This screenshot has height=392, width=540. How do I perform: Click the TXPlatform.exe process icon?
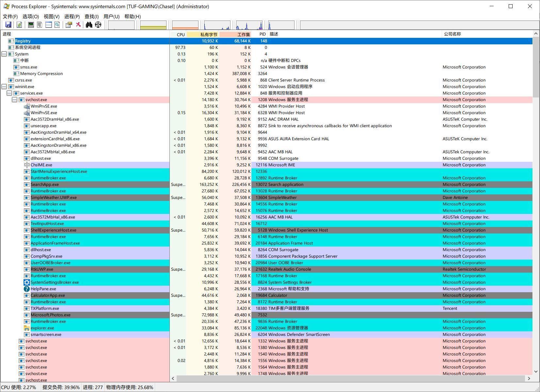(27, 309)
